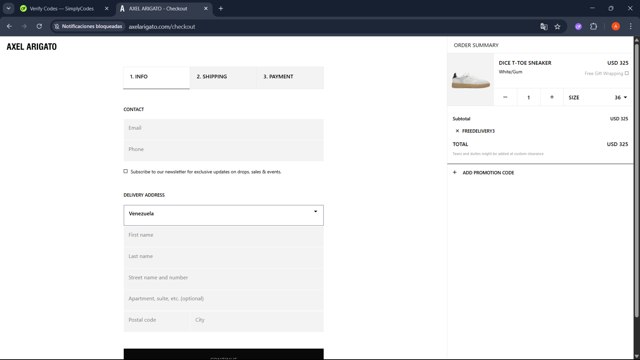This screenshot has width=640, height=360.
Task: Click the black continue button
Action: 224,354
